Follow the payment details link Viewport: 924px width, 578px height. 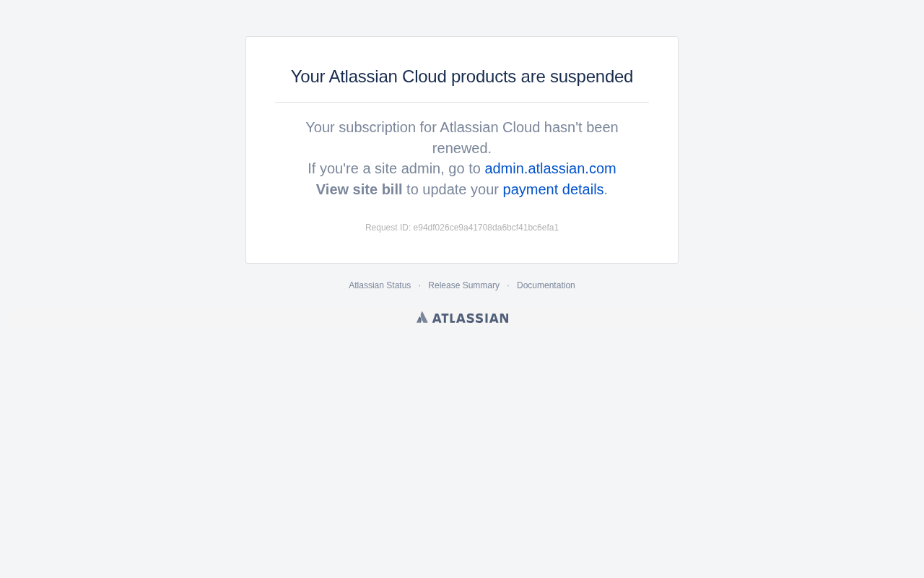point(553,189)
